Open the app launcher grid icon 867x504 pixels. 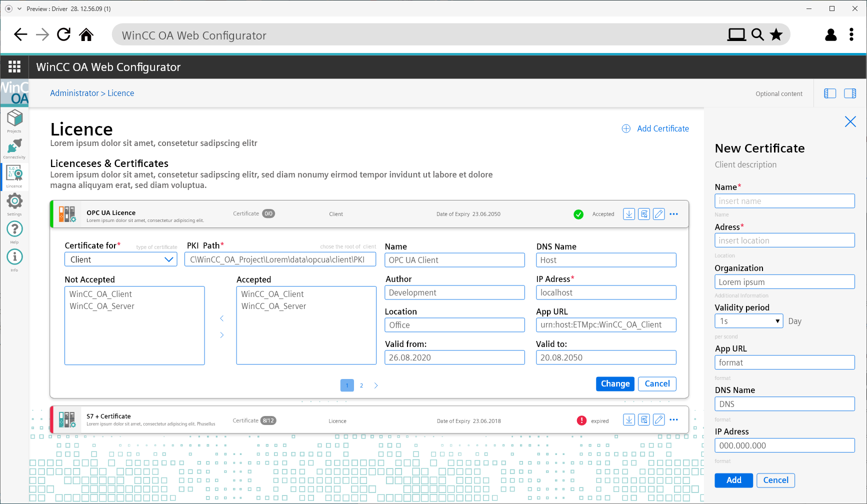14,67
